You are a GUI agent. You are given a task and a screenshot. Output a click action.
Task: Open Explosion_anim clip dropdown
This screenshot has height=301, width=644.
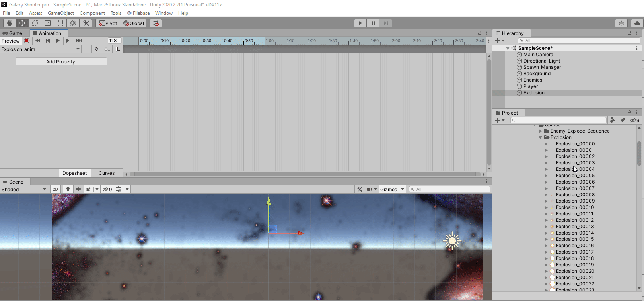(x=41, y=49)
